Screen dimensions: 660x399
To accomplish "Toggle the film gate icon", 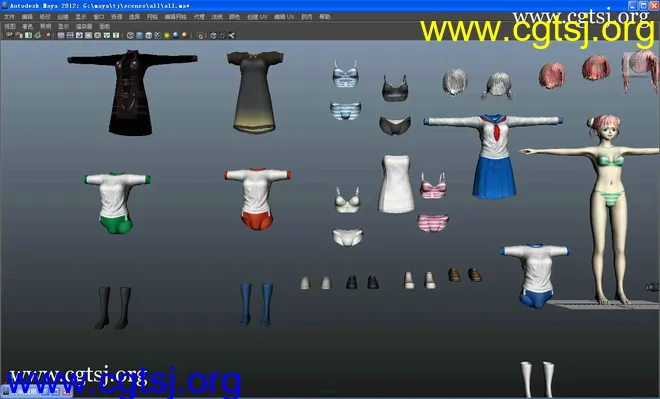I will pyautogui.click(x=70, y=35).
